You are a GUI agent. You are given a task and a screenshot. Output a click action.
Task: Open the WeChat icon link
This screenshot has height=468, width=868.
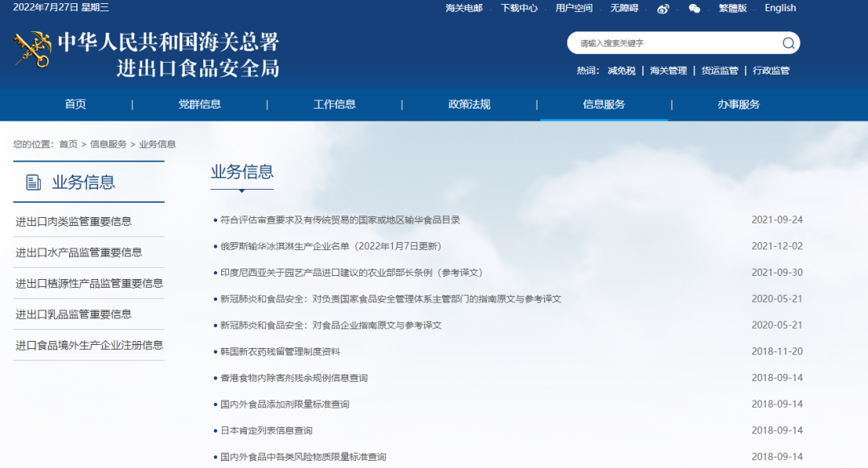click(694, 8)
